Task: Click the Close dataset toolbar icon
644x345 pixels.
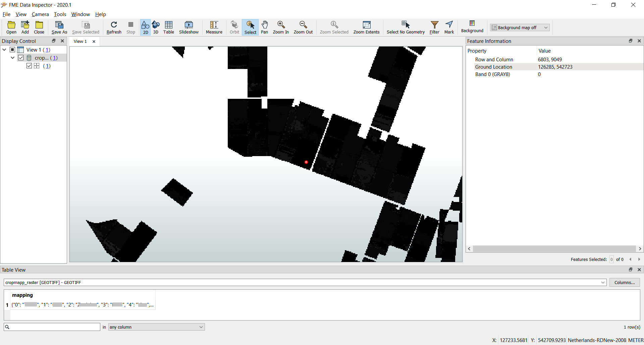Action: tap(39, 27)
